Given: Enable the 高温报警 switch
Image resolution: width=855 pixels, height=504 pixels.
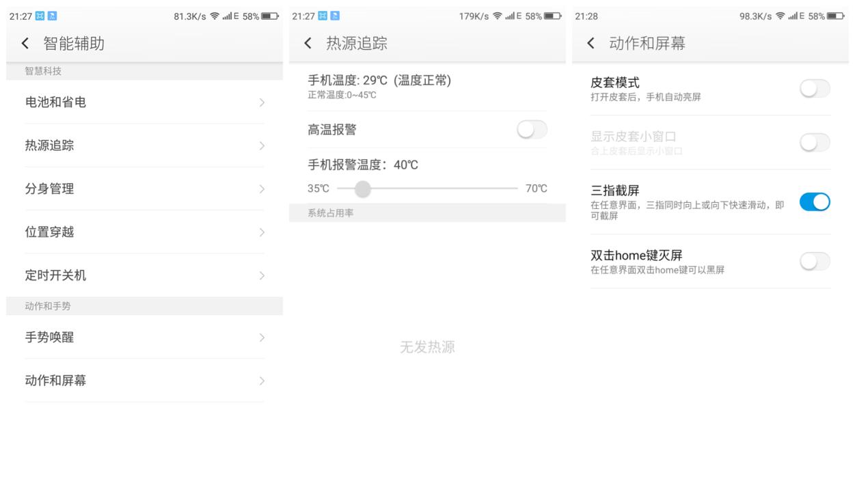Looking at the screenshot, I should [532, 130].
